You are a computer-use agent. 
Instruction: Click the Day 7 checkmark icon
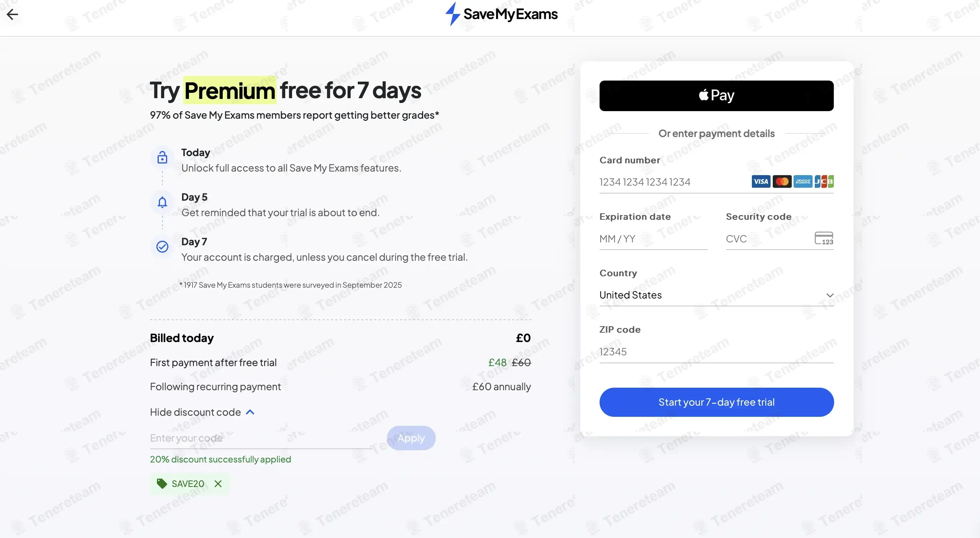tap(162, 247)
